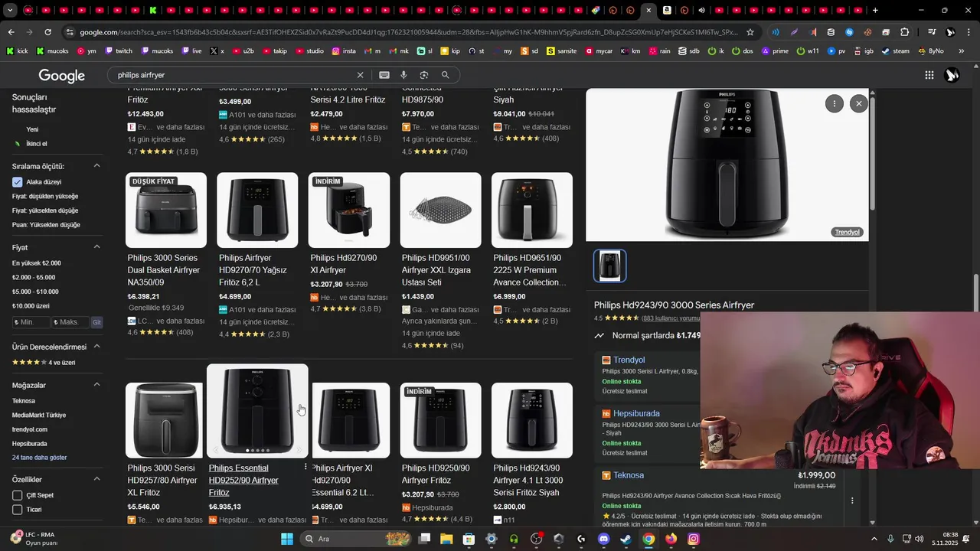This screenshot has height=551, width=980.
Task: Collapse the Fiyat filter section
Action: point(97,247)
